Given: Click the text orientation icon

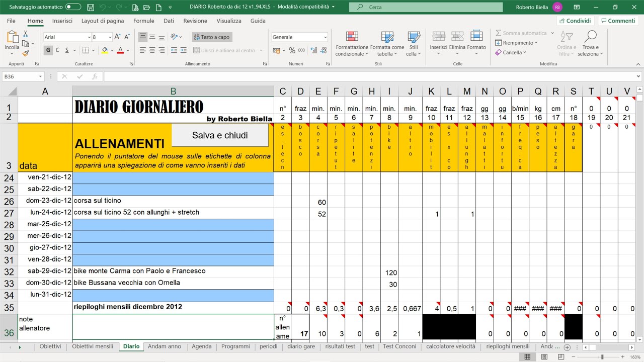Looking at the screenshot, I should point(175,37).
